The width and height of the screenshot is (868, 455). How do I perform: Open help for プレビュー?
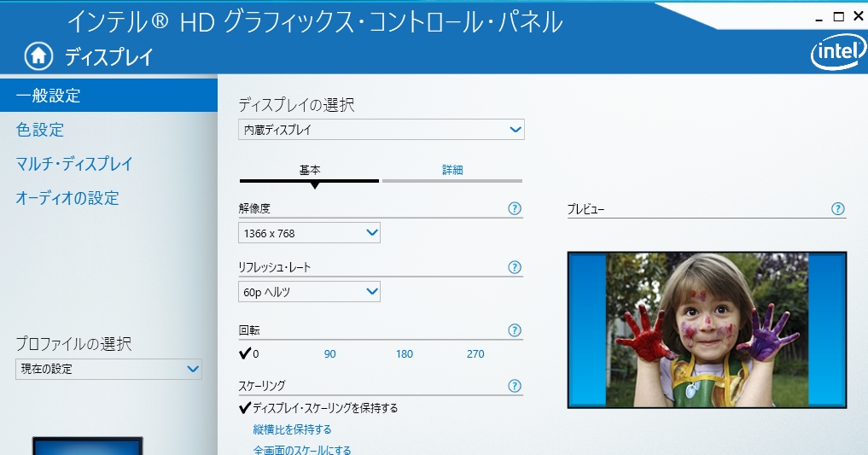(x=838, y=208)
